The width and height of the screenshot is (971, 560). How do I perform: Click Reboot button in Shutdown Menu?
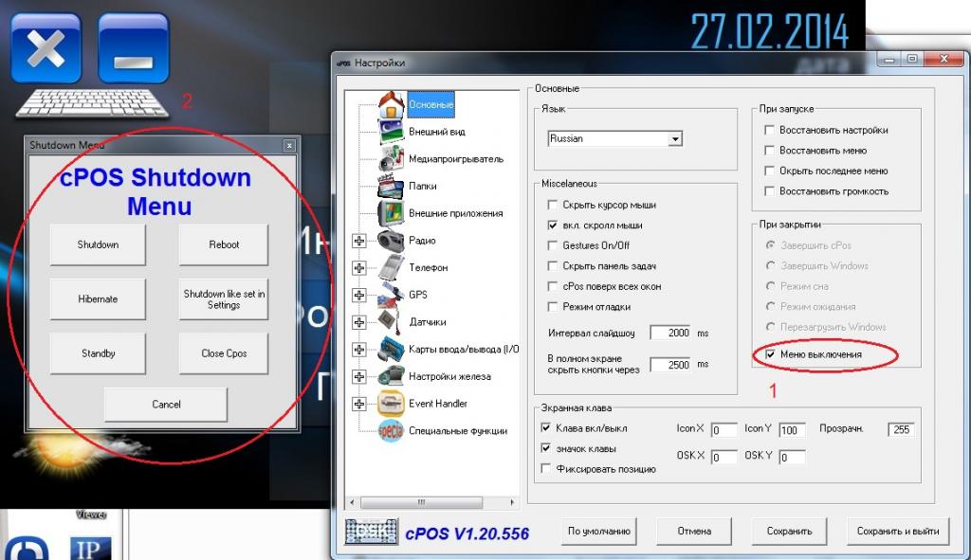point(224,244)
